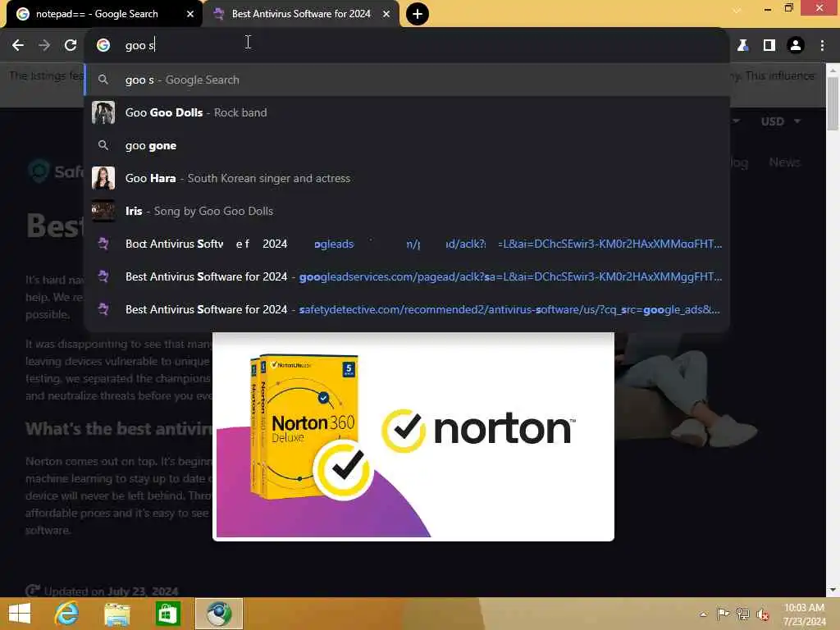The height and width of the screenshot is (630, 840).
Task: Open the Windows Store taskbar icon
Action: [167, 614]
